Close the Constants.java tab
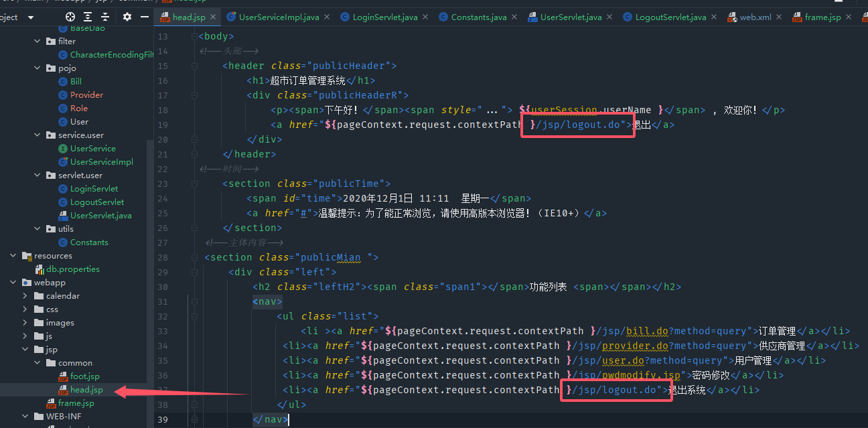Image resolution: width=868 pixels, height=428 pixels. point(514,17)
